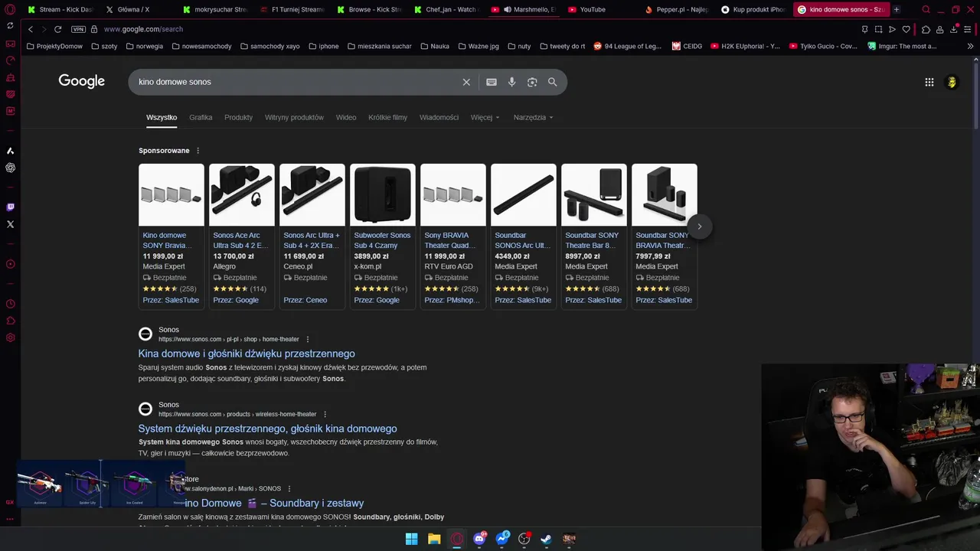Open X in the Opera sidebar
Viewport: 980px width, 551px height.
click(10, 224)
